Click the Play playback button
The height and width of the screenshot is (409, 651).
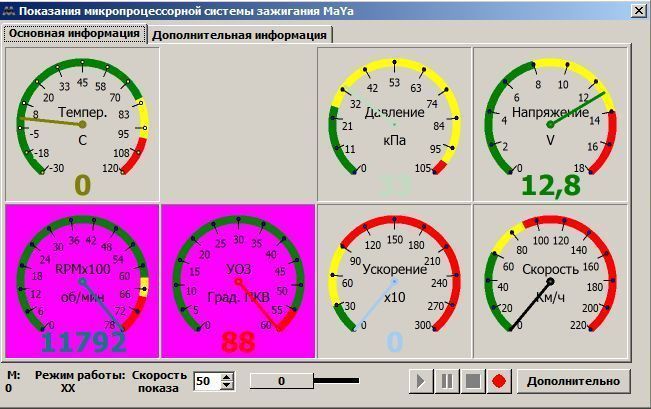[421, 381]
